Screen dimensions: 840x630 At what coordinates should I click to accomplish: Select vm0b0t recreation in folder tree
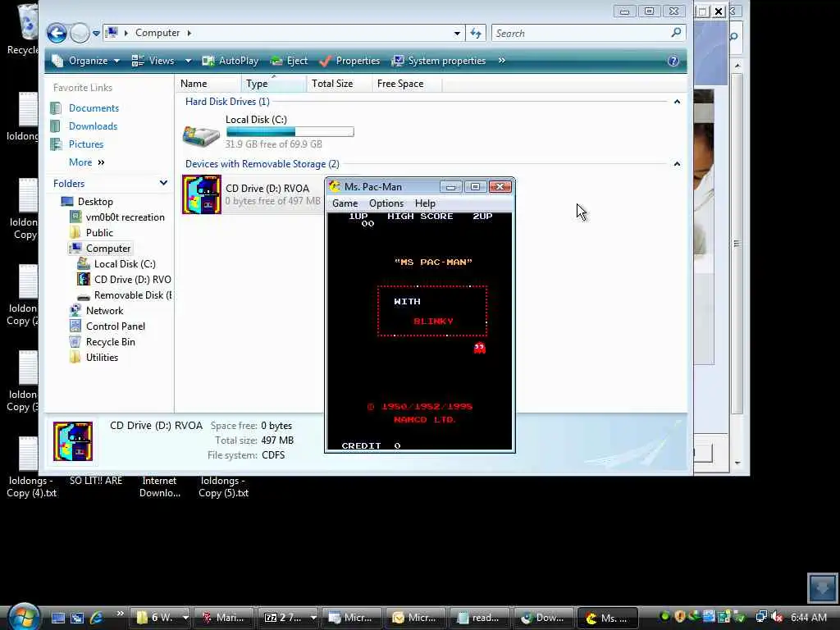pyautogui.click(x=125, y=217)
